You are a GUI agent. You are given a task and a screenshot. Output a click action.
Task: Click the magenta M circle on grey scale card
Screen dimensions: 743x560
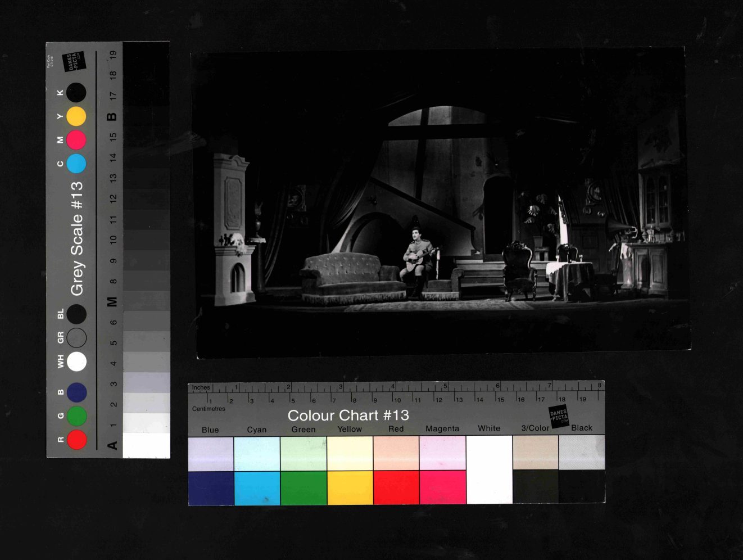(76, 139)
